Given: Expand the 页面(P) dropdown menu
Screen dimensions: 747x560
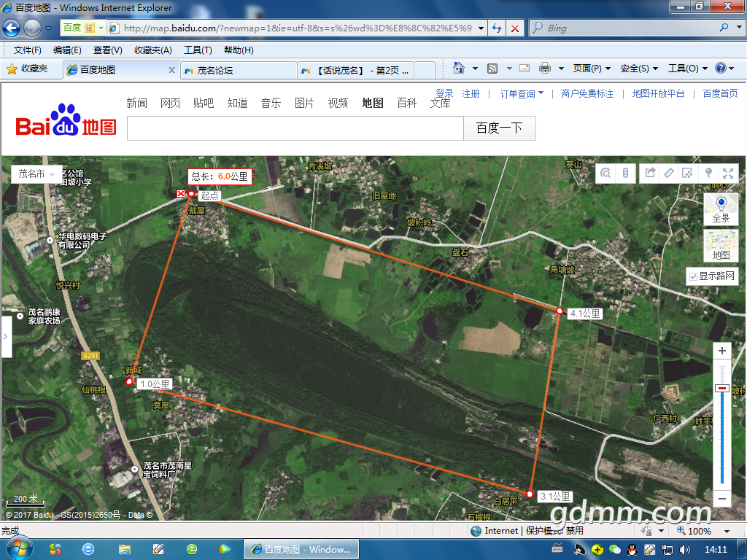Looking at the screenshot, I should 592,69.
